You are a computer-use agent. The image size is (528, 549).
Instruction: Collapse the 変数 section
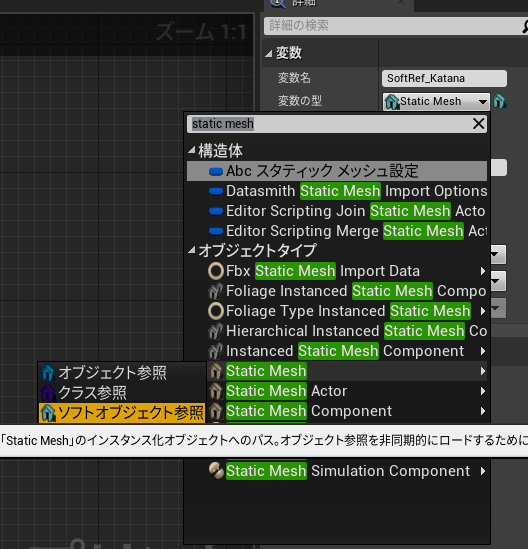[269, 54]
